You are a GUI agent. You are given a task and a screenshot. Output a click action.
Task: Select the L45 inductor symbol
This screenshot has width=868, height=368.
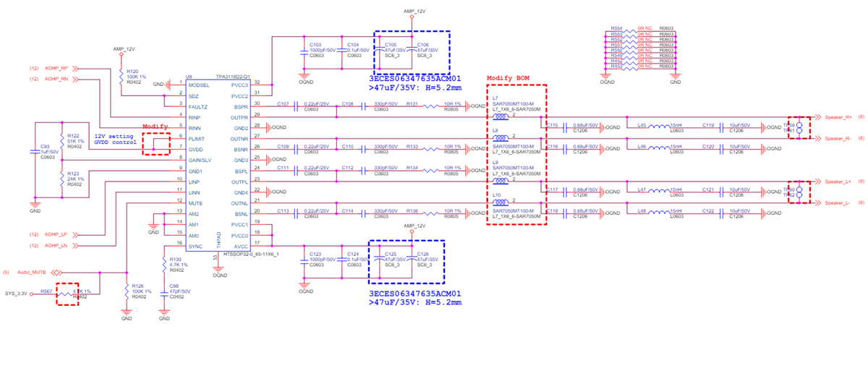pyautogui.click(x=659, y=127)
